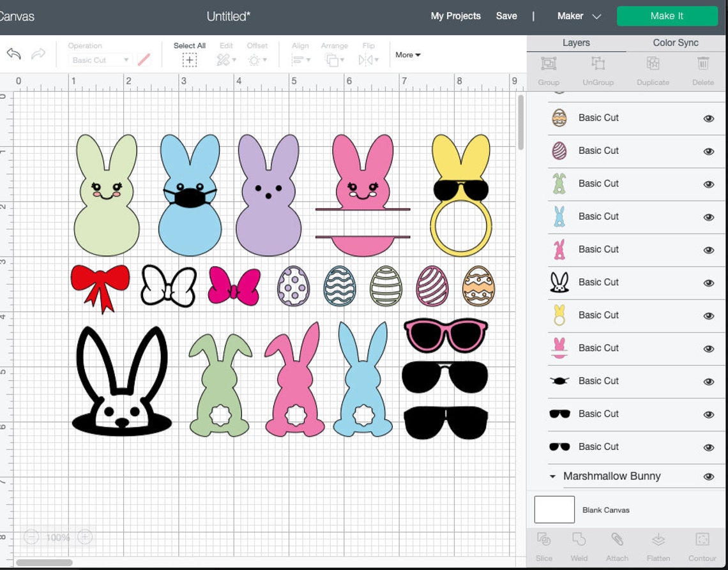Save the project
The height and width of the screenshot is (570, 728).
(506, 16)
